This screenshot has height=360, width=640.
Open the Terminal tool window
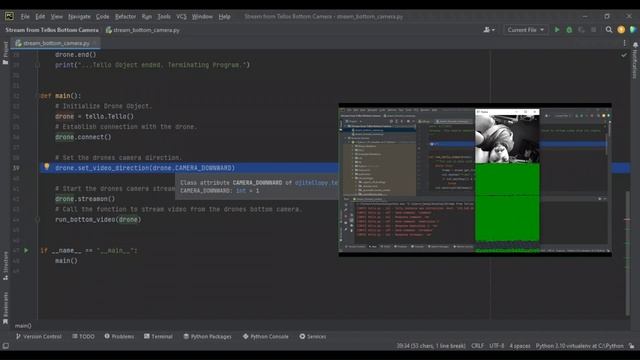click(158, 336)
